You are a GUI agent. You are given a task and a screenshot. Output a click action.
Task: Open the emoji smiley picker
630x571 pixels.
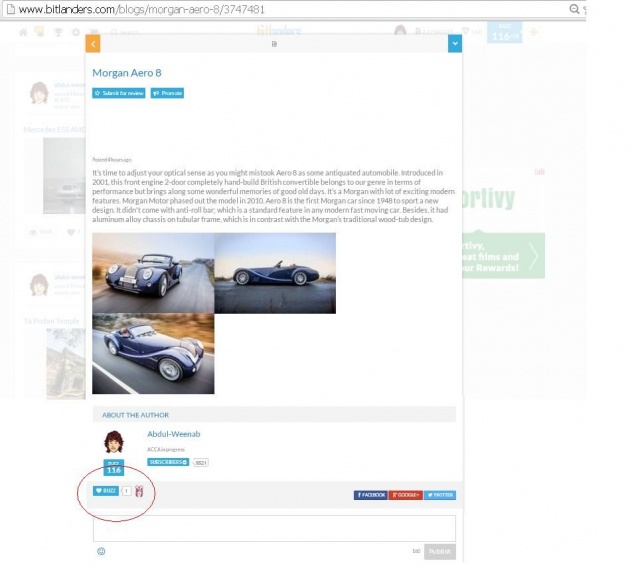(101, 551)
